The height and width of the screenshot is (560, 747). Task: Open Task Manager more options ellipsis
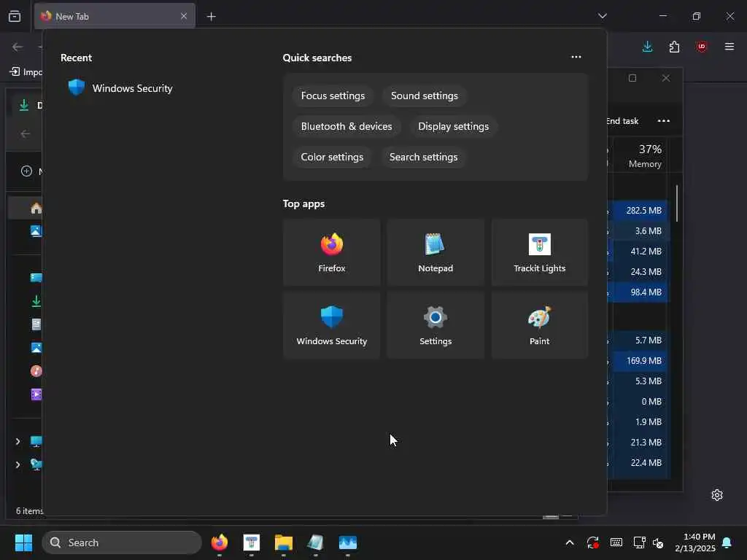point(664,121)
